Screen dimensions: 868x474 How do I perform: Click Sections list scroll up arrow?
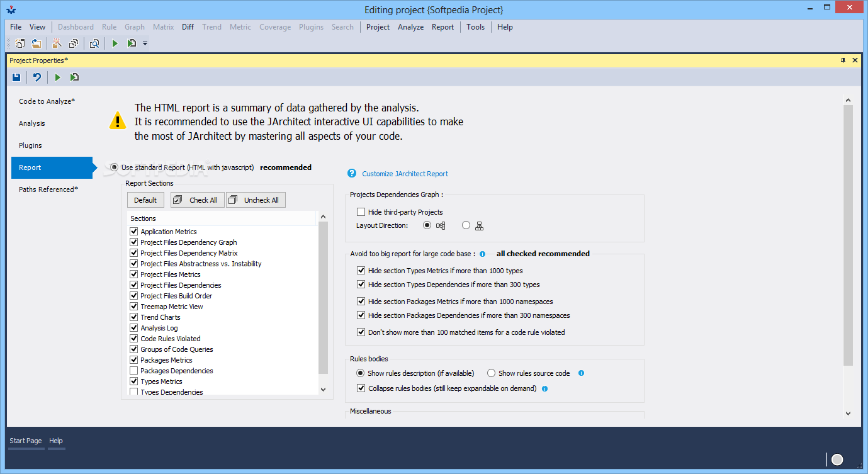point(324,217)
